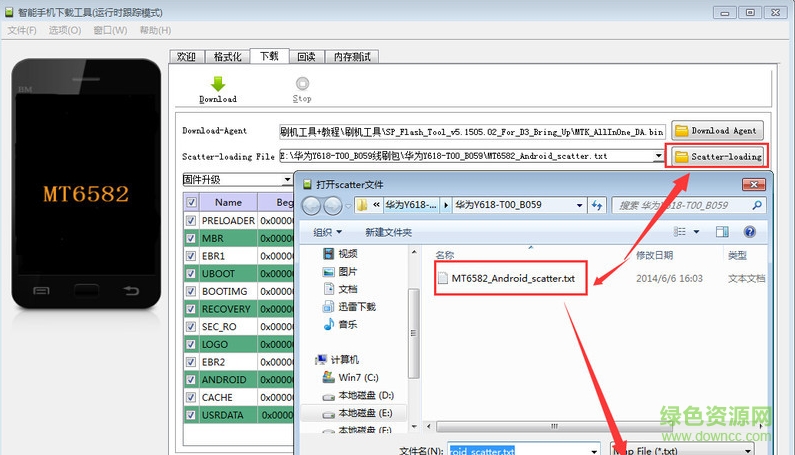Switch to the 格式化 tab

pos(227,57)
